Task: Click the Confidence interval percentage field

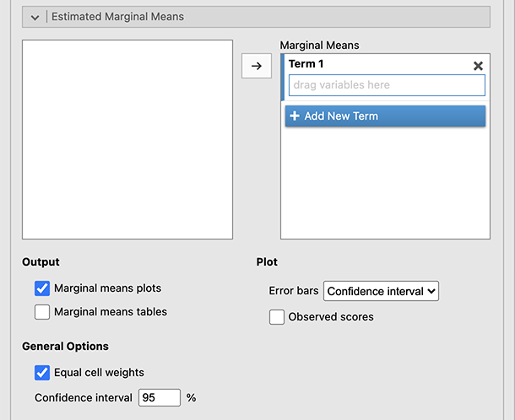Action: [x=160, y=397]
